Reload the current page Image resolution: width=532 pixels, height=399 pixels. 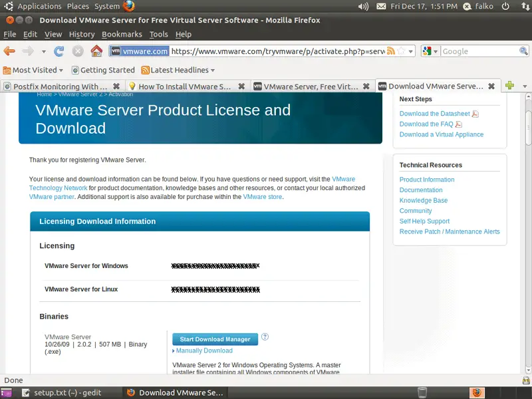tap(59, 51)
